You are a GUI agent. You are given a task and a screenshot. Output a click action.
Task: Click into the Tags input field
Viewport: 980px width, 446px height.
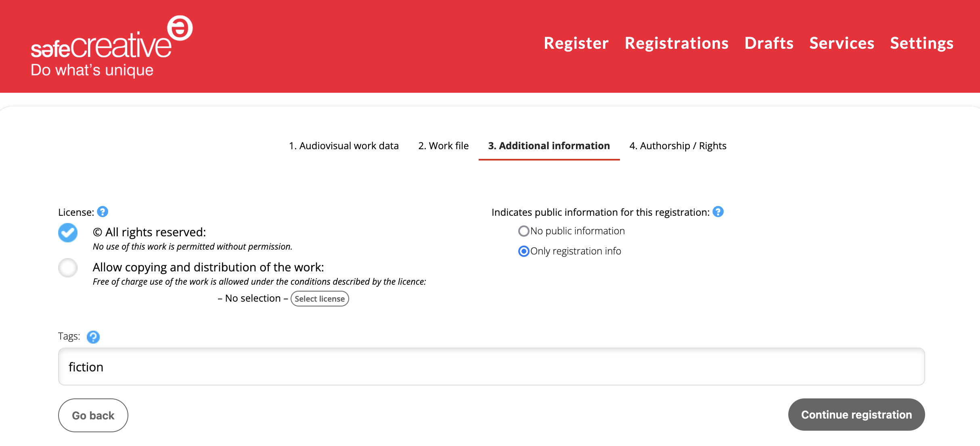(x=491, y=367)
